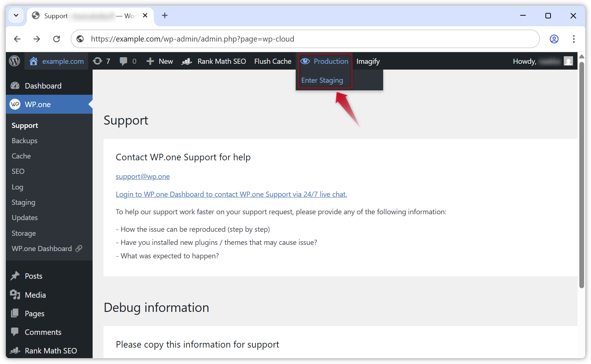Screen dimensions: 591x364
Task: Expand the tab search dropdown arrow
Action: [x=16, y=15]
